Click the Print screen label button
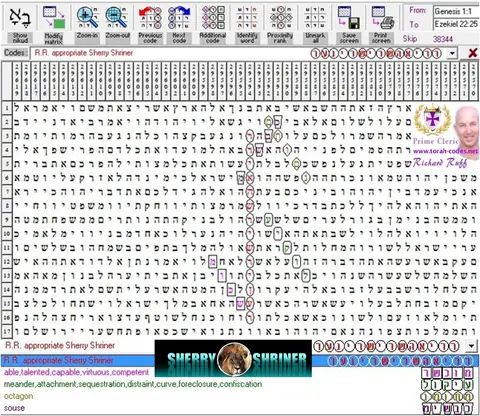 [x=381, y=38]
